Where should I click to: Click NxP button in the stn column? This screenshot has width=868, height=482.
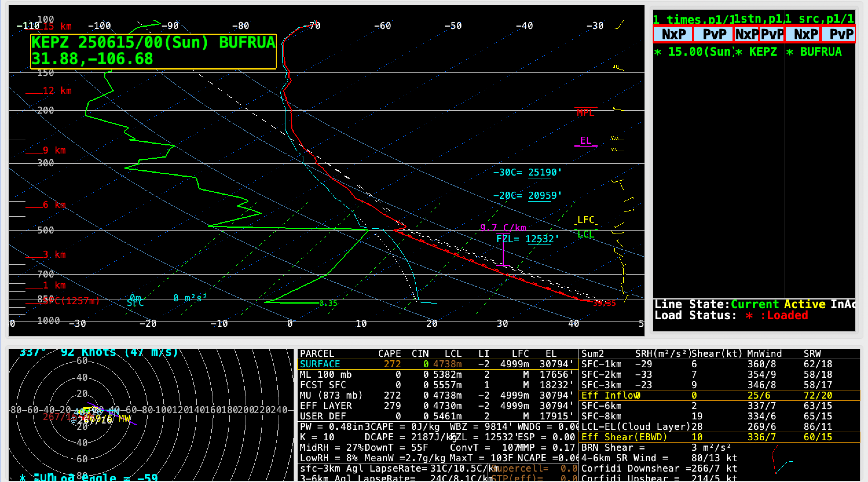746,34
